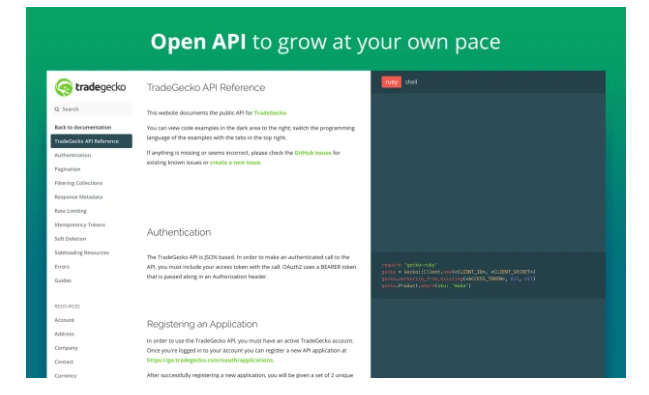Switch code examples to ruby tab

(x=391, y=82)
